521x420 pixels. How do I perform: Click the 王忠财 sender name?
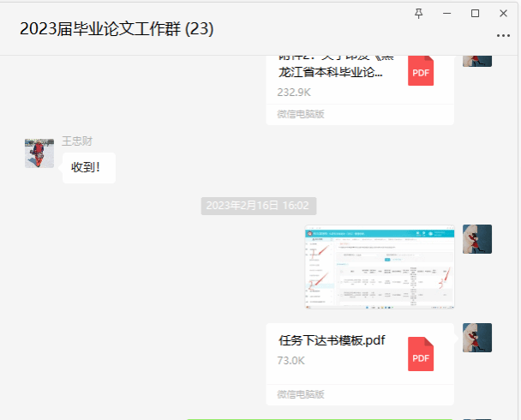pyautogui.click(x=77, y=141)
